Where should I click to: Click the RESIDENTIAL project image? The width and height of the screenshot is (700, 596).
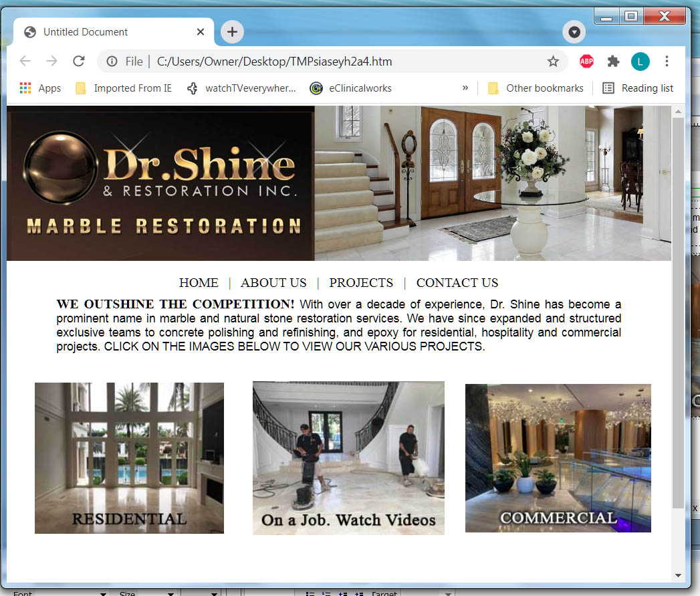130,458
